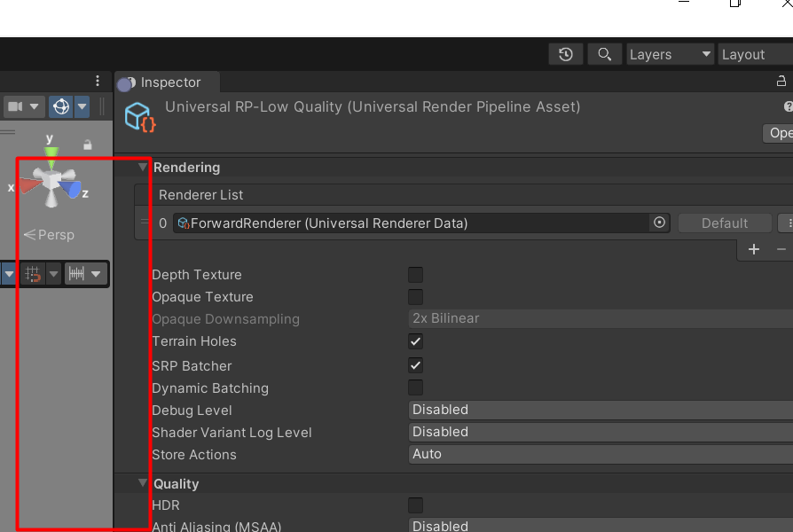The width and height of the screenshot is (793, 532).
Task: Open the object picker for ForwardRenderer
Action: coord(659,223)
